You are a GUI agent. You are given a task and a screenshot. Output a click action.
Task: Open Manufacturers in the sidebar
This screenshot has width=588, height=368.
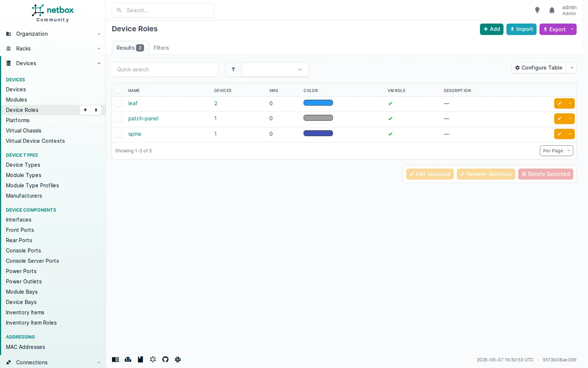pos(24,196)
